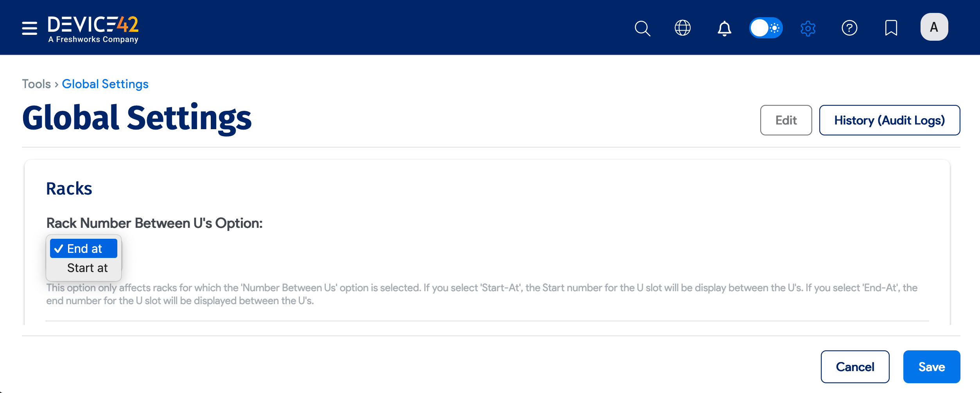Cancel the settings changes

(855, 367)
